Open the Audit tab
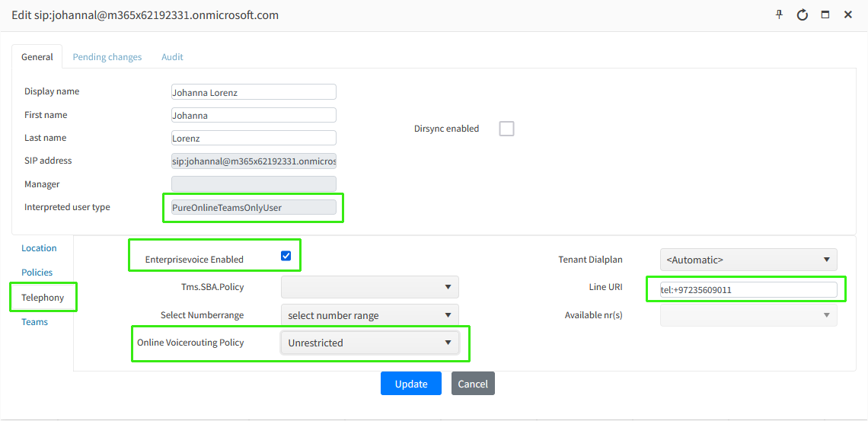Screen dimensions: 868x421 pos(172,57)
